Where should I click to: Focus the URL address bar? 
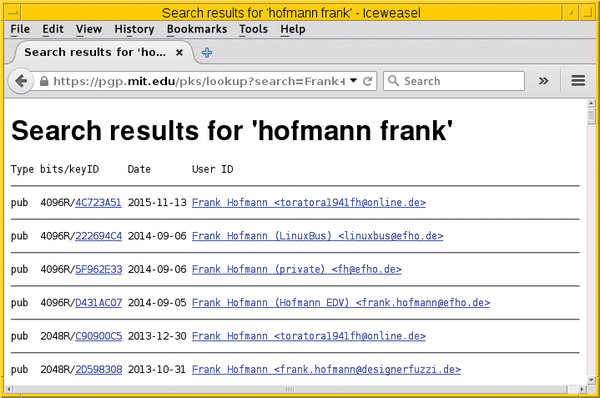pos(199,81)
